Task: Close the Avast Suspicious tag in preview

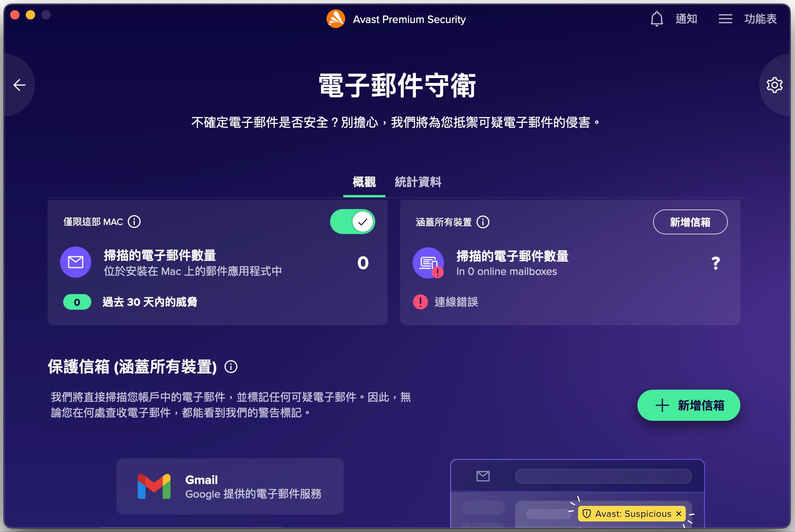Action: (679, 514)
